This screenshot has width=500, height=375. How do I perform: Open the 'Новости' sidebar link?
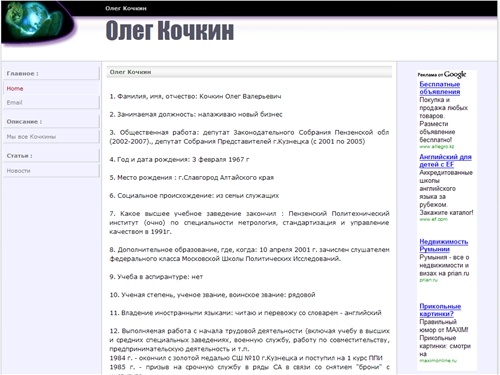click(18, 171)
